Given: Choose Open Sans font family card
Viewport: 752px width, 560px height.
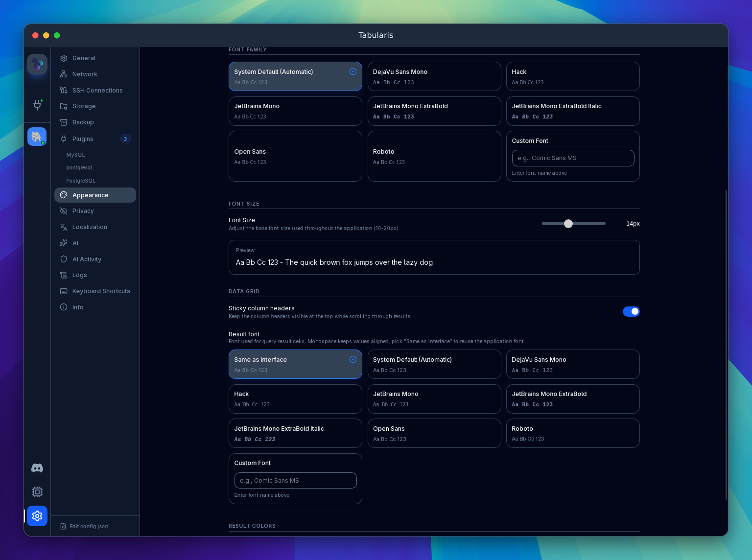Looking at the screenshot, I should click(x=295, y=156).
